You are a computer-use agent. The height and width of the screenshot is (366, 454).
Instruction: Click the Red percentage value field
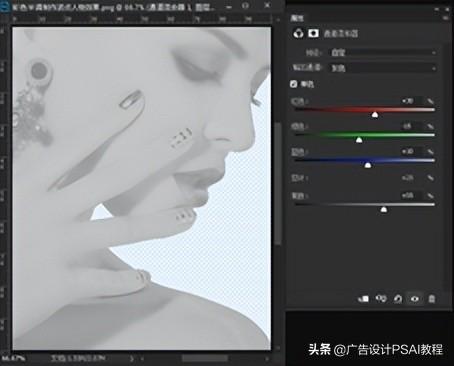tap(412, 101)
